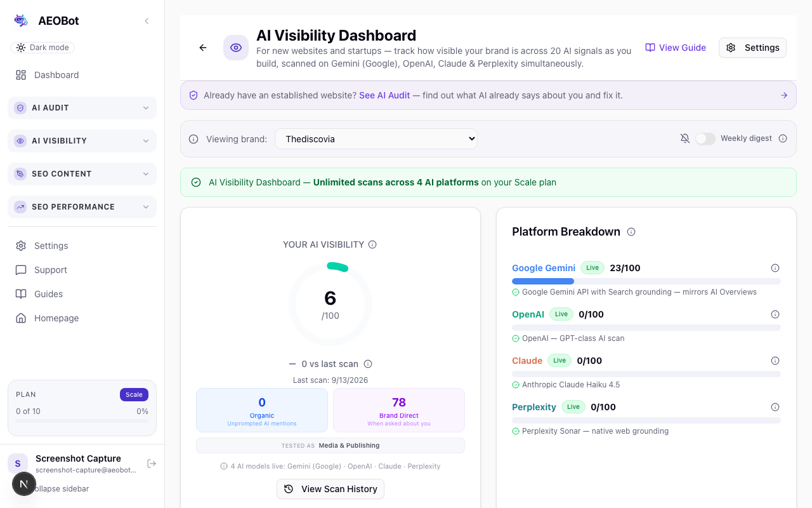Click the Screenshot Capture account name
The image size is (812, 508).
pyautogui.click(x=78, y=458)
